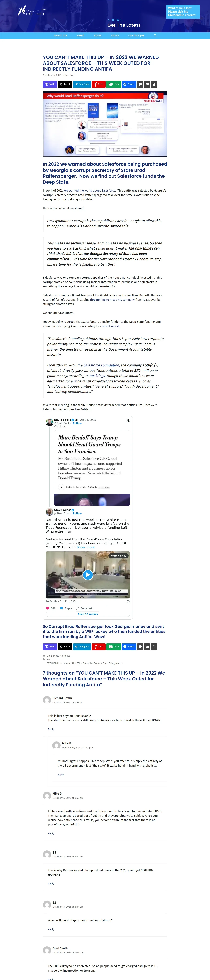Click the VoterGA chart article image

coord(105,124)
